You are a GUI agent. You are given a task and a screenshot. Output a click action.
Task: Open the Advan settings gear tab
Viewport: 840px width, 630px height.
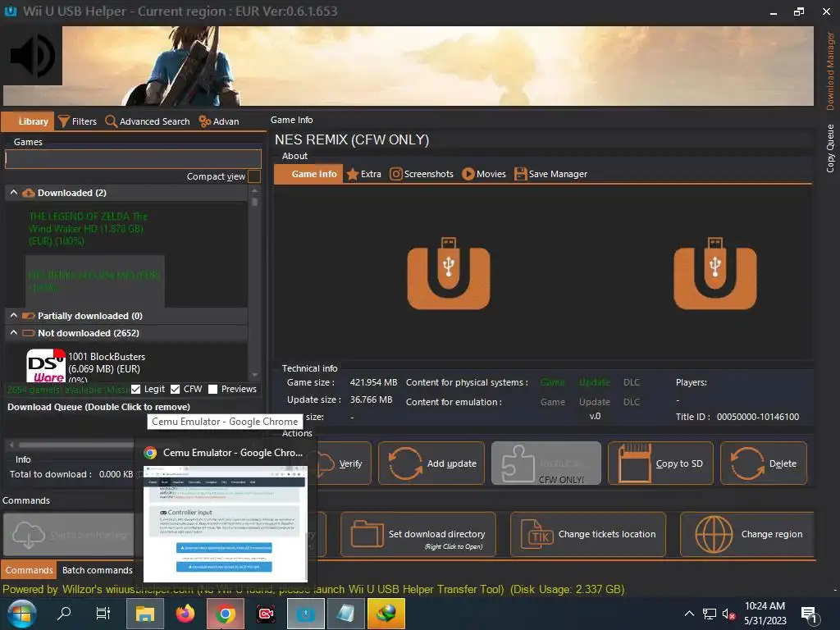219,121
